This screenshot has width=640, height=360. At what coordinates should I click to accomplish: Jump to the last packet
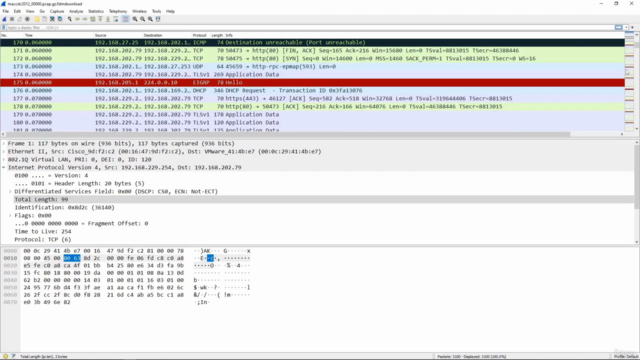click(x=108, y=19)
